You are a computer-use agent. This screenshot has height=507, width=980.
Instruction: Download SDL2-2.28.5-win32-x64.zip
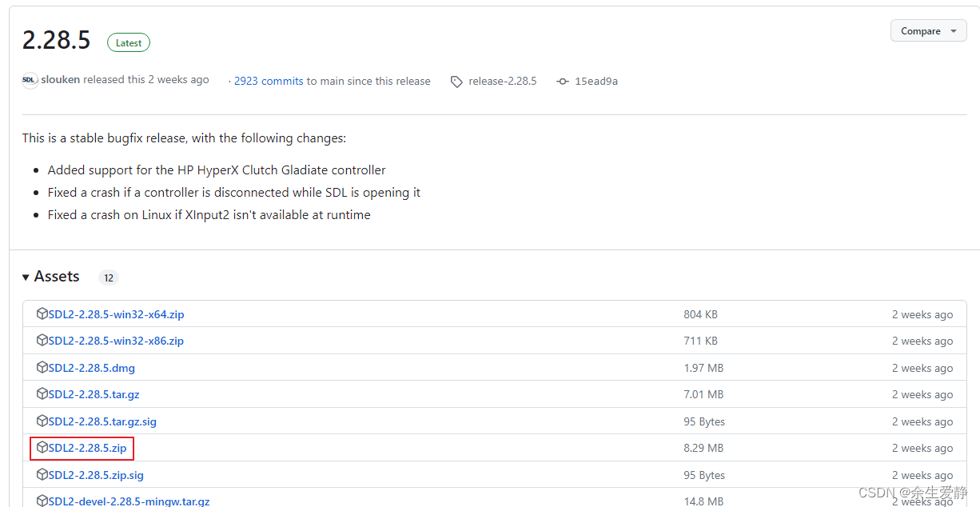(x=116, y=314)
